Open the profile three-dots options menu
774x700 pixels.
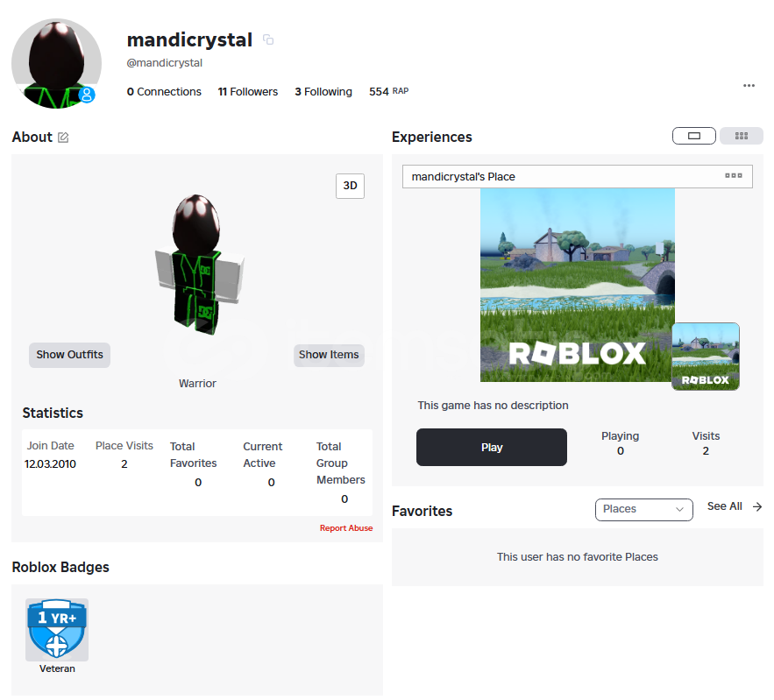point(749,85)
